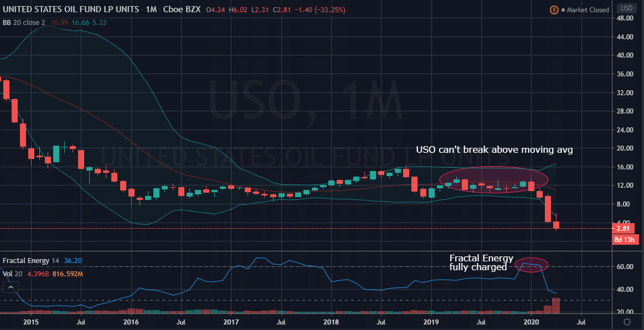Image resolution: width=644 pixels, height=330 pixels.
Task: Select the BB 20 close 2 indicator legend
Action: point(24,23)
